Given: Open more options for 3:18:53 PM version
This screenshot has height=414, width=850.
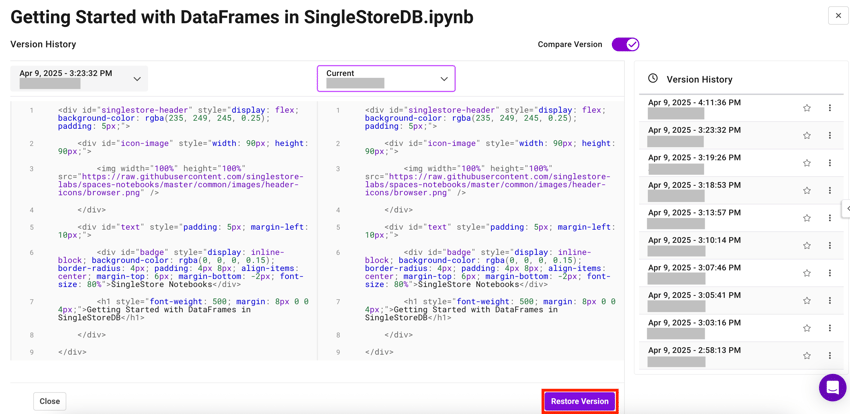Looking at the screenshot, I should click(829, 190).
